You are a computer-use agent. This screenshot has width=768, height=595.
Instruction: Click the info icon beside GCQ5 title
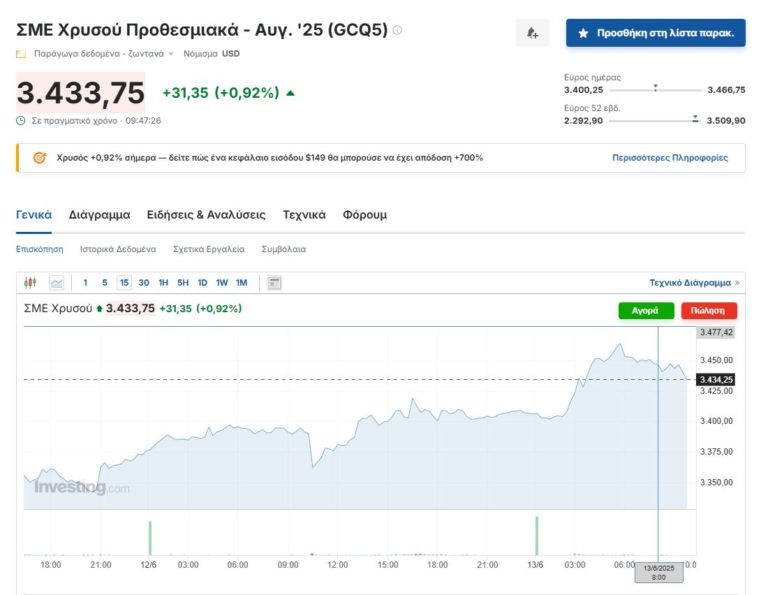[397, 30]
